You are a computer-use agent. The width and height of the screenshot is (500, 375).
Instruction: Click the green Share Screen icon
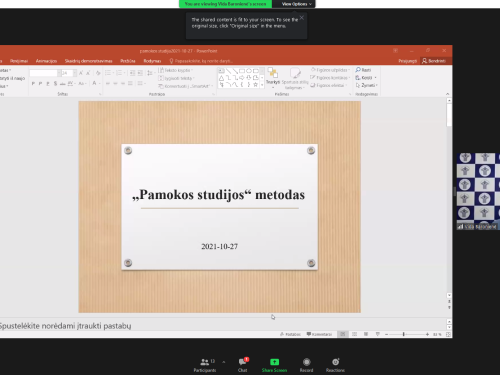click(274, 362)
